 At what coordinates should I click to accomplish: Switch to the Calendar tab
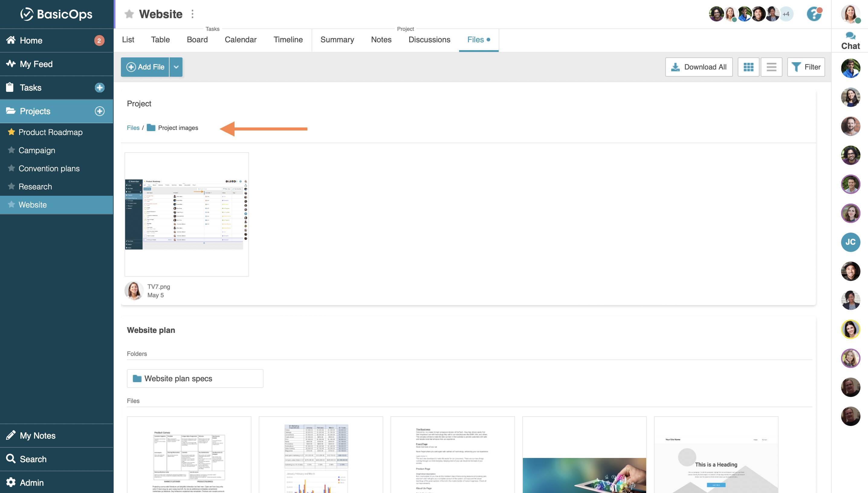[241, 40]
